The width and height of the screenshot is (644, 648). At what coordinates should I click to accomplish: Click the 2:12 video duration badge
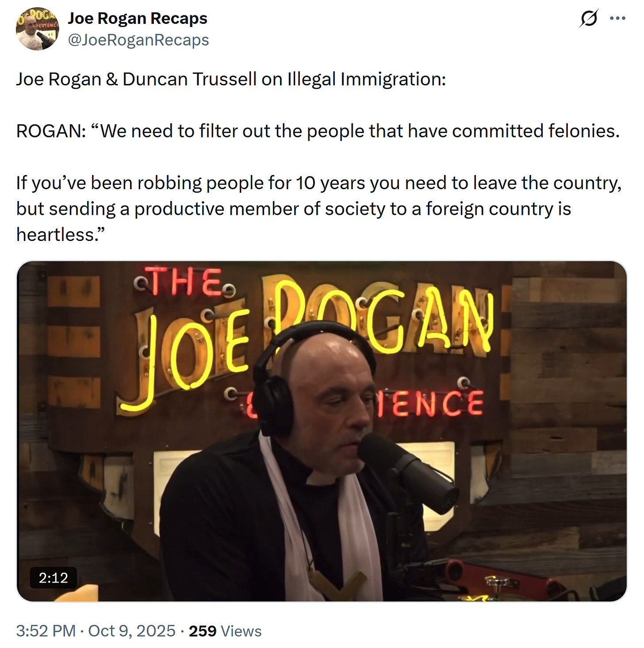[x=54, y=577]
